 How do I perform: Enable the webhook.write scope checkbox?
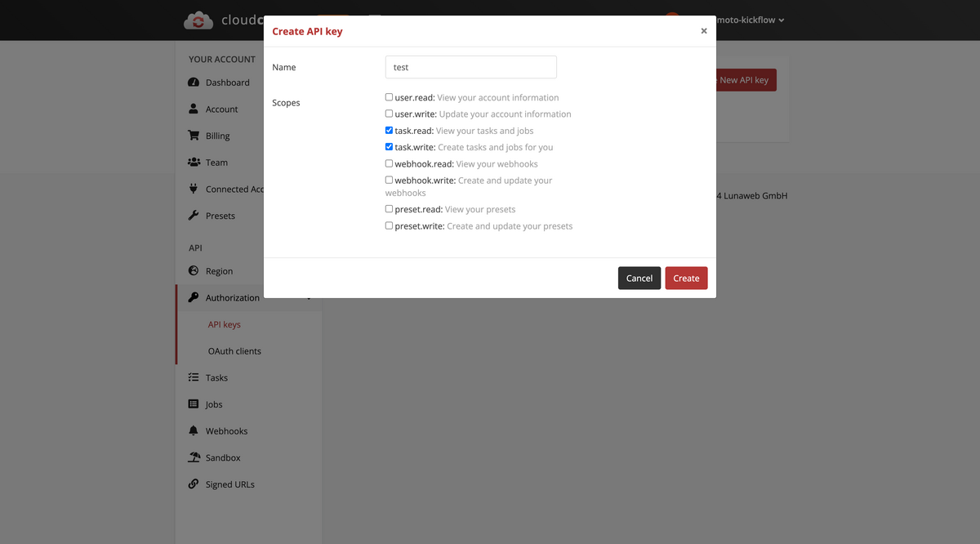(389, 179)
